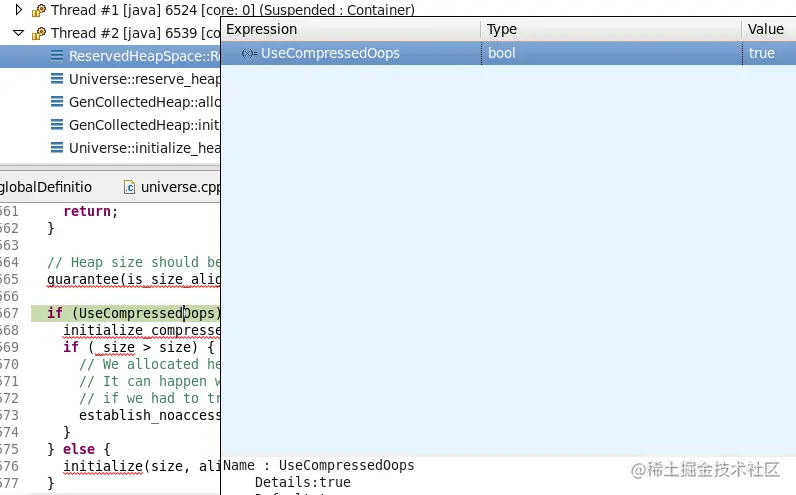Switch to the globalDefinitio editor tab
The width and height of the screenshot is (796, 495).
click(x=46, y=187)
